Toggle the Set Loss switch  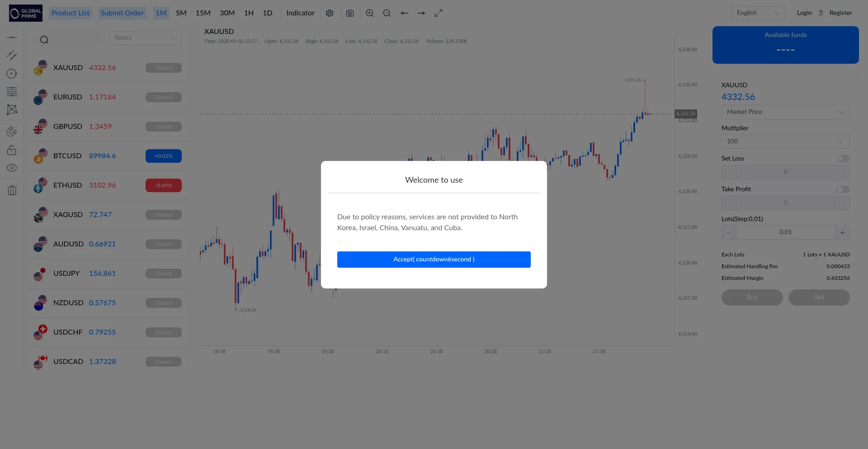point(843,159)
